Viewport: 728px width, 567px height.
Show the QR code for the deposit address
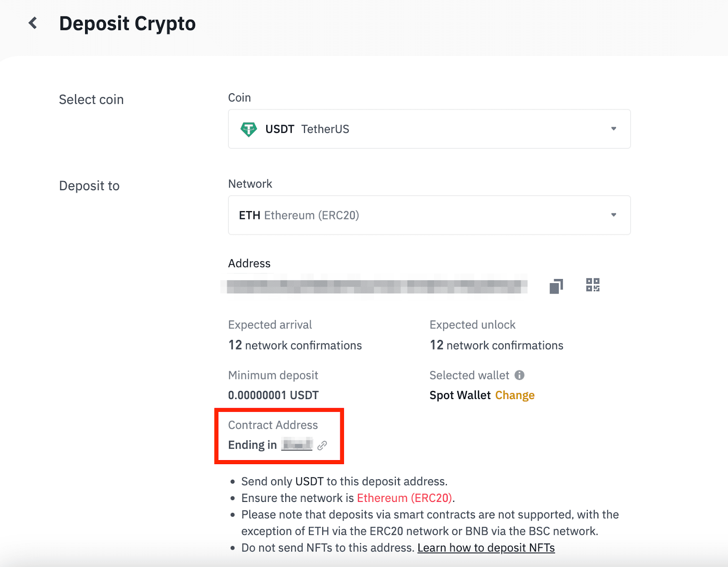pyautogui.click(x=592, y=285)
